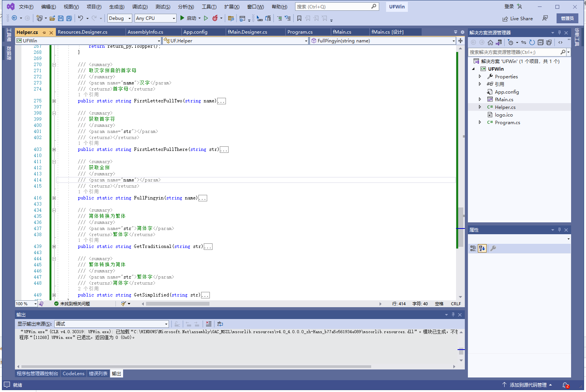Open the Any CPU platform dropdown
The height and width of the screenshot is (392, 586).
pos(156,18)
